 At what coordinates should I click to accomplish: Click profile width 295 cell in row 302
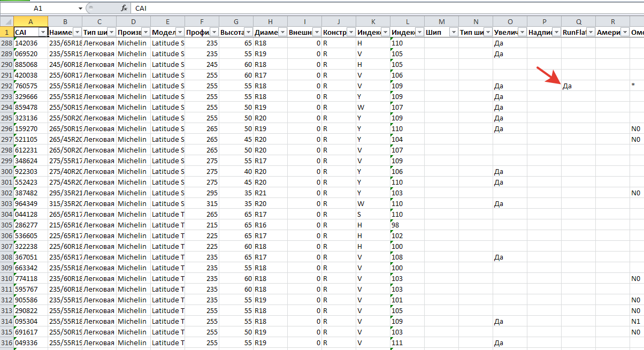click(202, 193)
